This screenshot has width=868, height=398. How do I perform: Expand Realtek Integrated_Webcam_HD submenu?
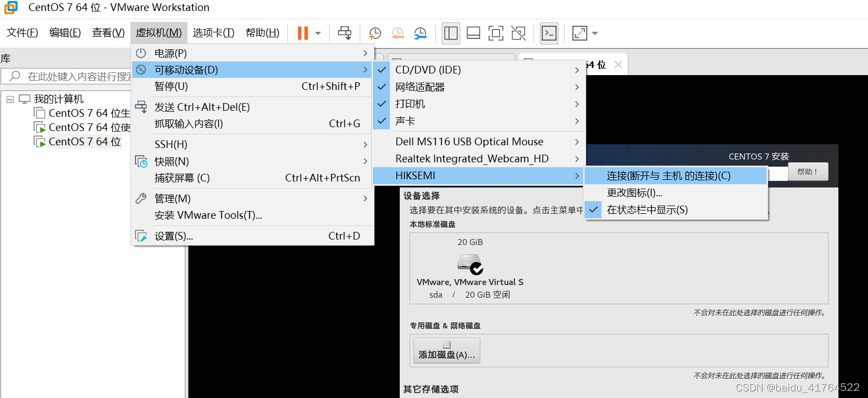[x=479, y=158]
